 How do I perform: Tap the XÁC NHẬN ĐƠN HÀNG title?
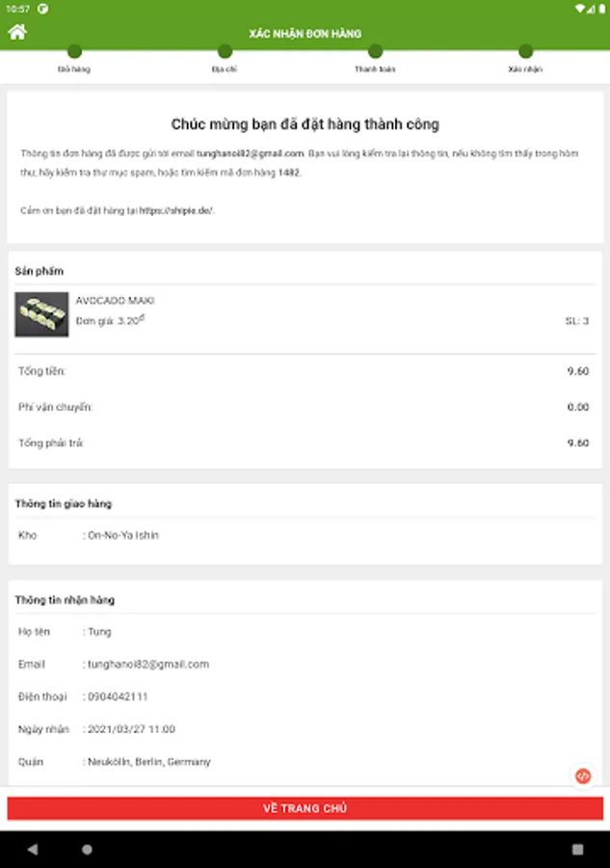click(305, 34)
